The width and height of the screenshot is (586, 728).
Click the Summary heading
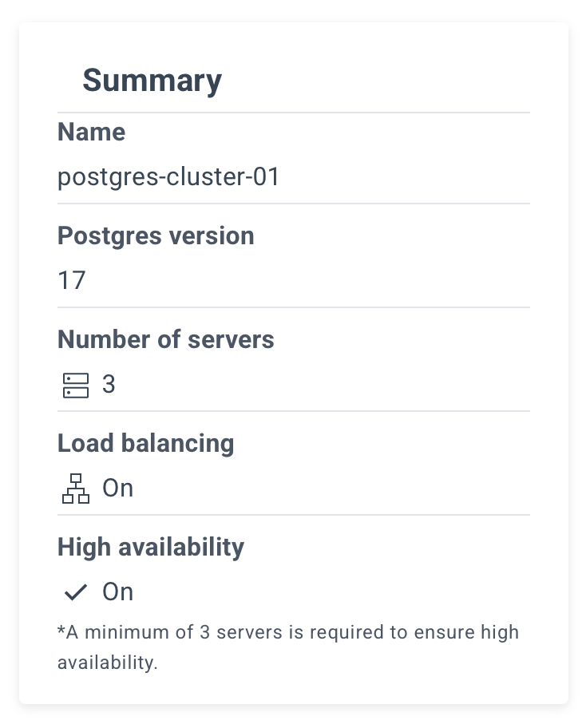coord(152,81)
